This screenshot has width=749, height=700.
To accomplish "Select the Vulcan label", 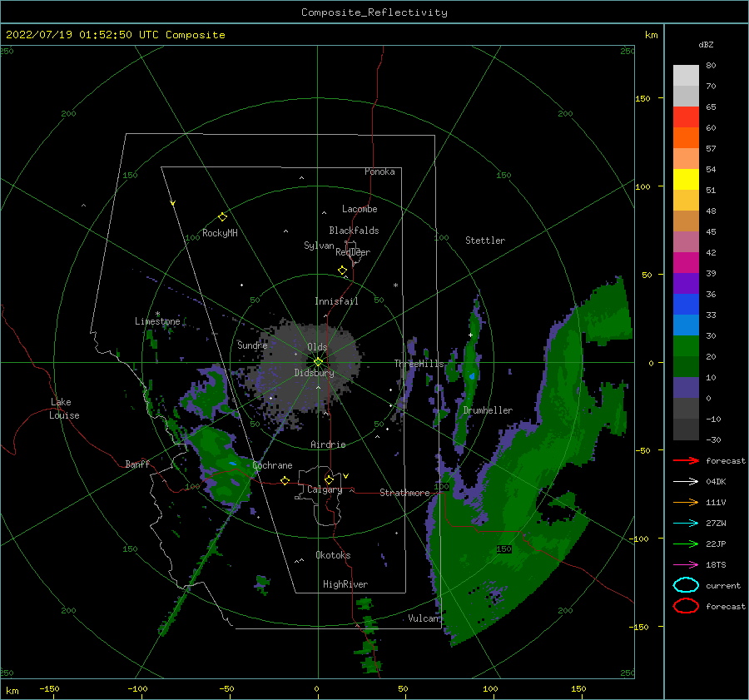I will click(424, 618).
